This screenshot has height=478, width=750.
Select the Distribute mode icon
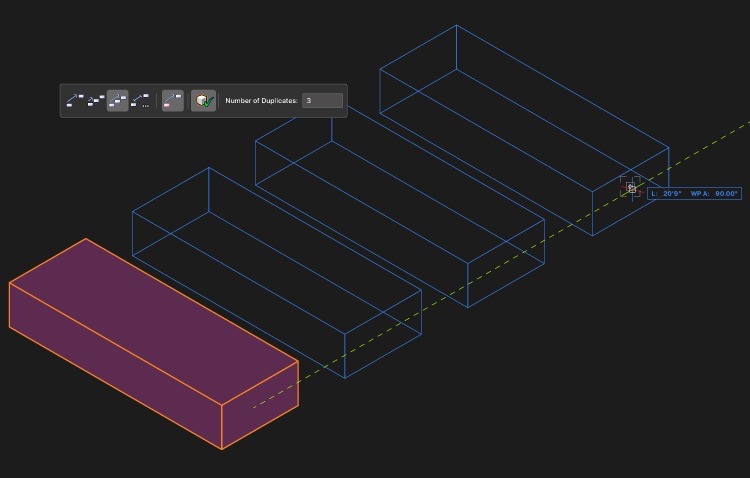click(96, 100)
